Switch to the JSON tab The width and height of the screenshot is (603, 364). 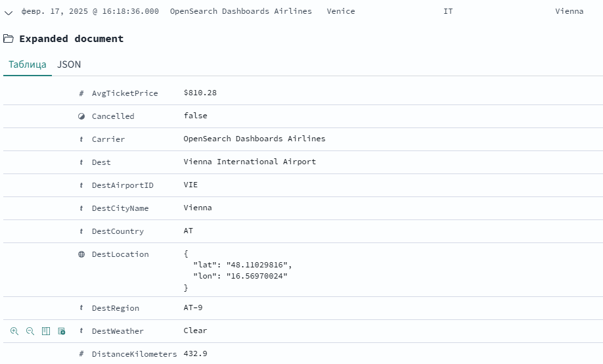pyautogui.click(x=69, y=64)
